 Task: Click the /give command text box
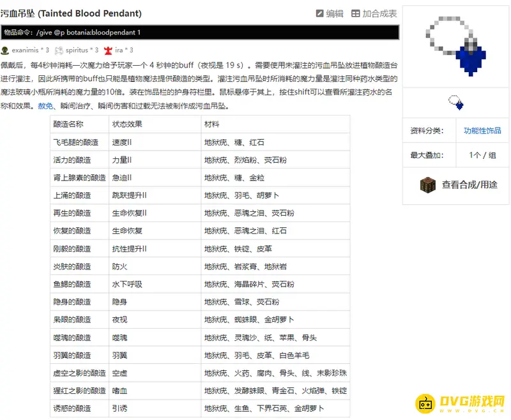(x=200, y=32)
